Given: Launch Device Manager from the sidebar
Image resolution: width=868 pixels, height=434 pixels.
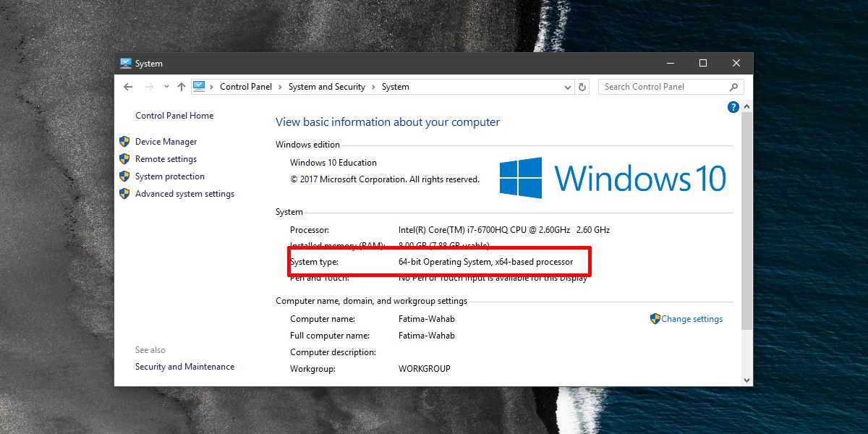Looking at the screenshot, I should tap(166, 142).
